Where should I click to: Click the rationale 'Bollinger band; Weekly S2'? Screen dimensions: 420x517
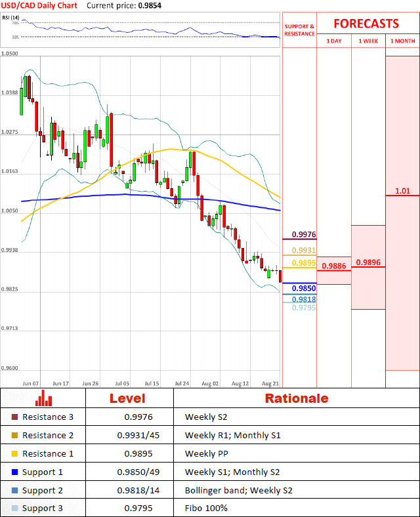click(x=239, y=491)
